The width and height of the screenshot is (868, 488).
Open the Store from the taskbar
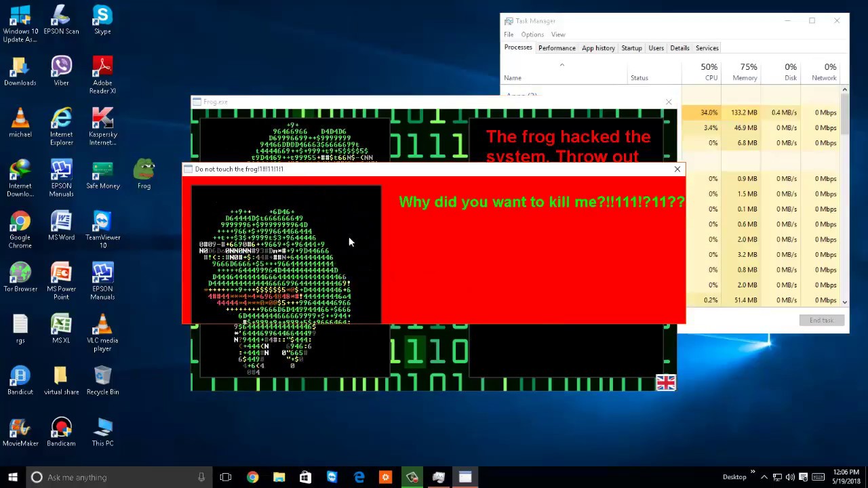pyautogui.click(x=305, y=477)
